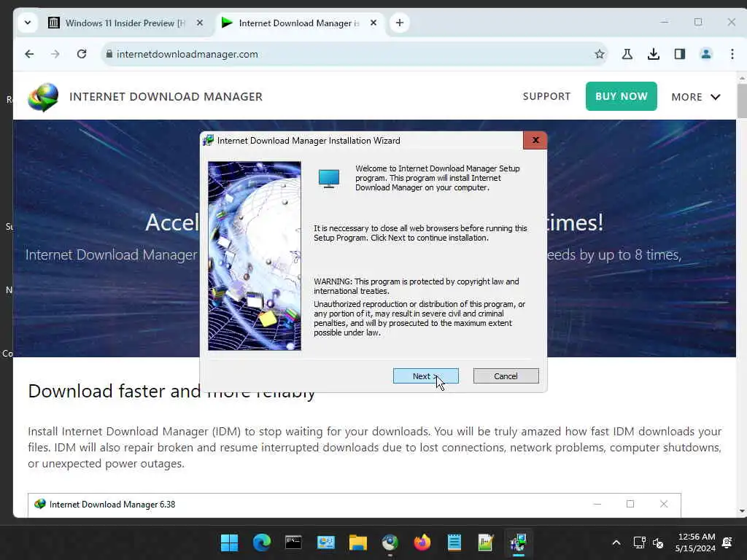
Task: Launch Firefox from the taskbar
Action: tap(422, 542)
